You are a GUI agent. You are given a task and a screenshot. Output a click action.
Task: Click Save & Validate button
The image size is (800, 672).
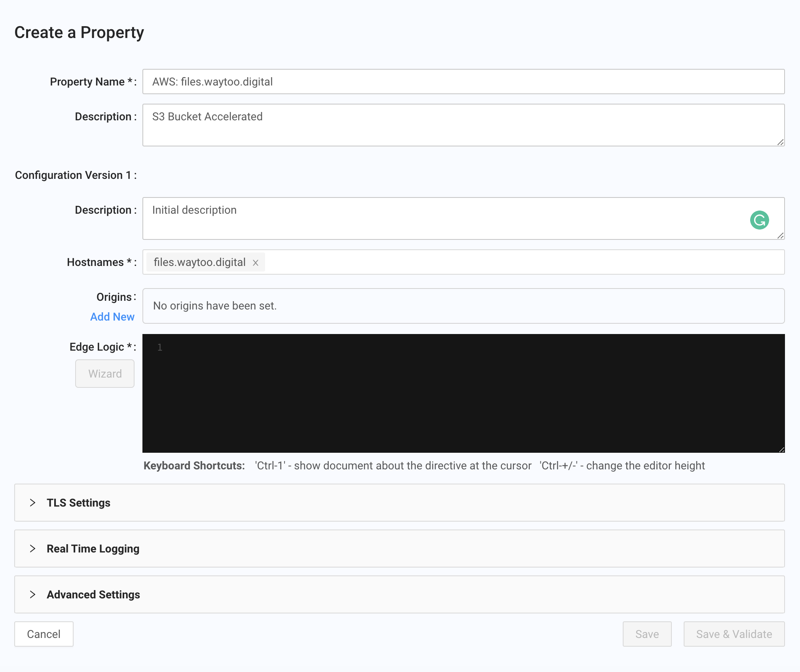coord(734,634)
